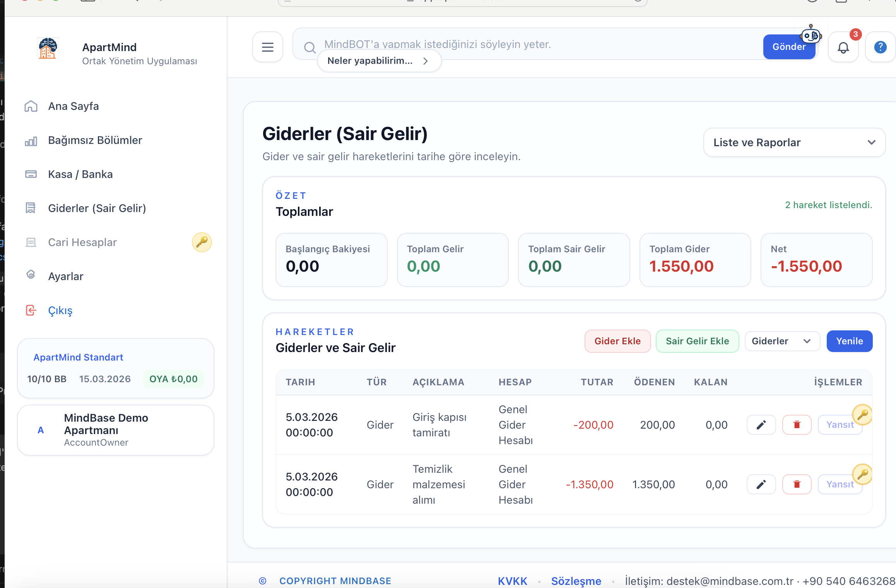Expand the Neler yapabilirim suggestions chevron

[x=426, y=61]
